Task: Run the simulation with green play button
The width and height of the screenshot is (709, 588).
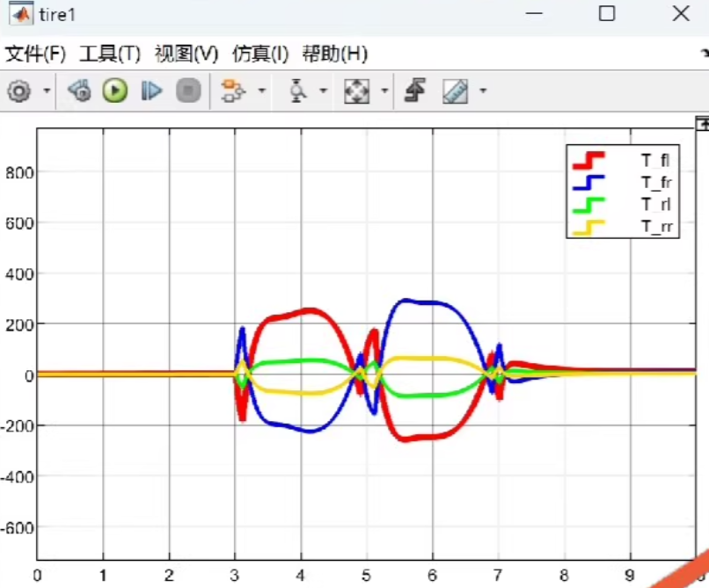Action: (115, 91)
